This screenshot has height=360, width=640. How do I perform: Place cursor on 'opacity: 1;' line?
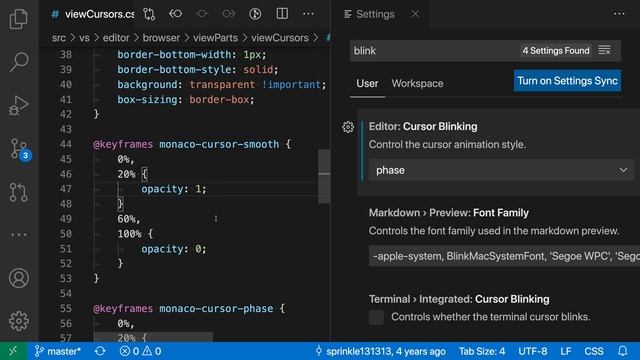(174, 189)
